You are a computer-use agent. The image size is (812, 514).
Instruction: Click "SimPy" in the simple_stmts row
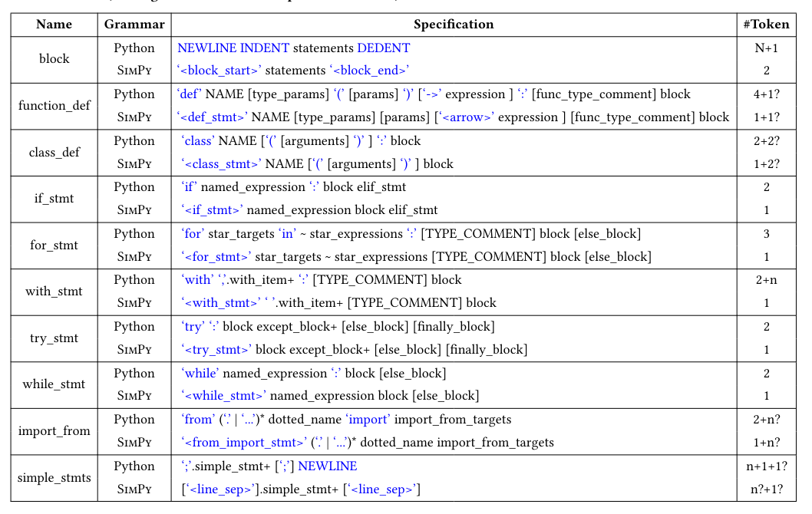134,489
